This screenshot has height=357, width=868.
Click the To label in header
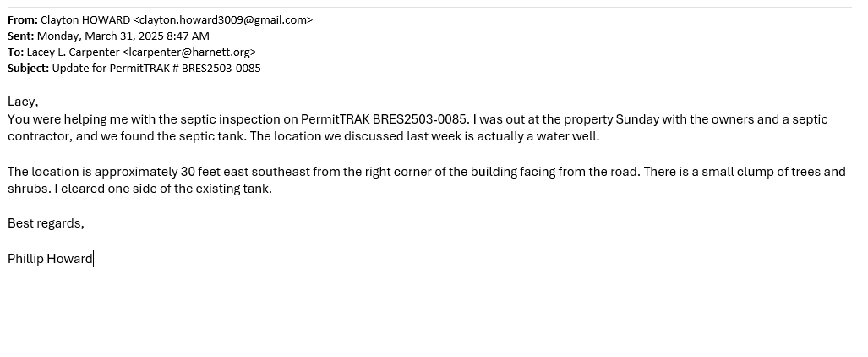click(15, 52)
